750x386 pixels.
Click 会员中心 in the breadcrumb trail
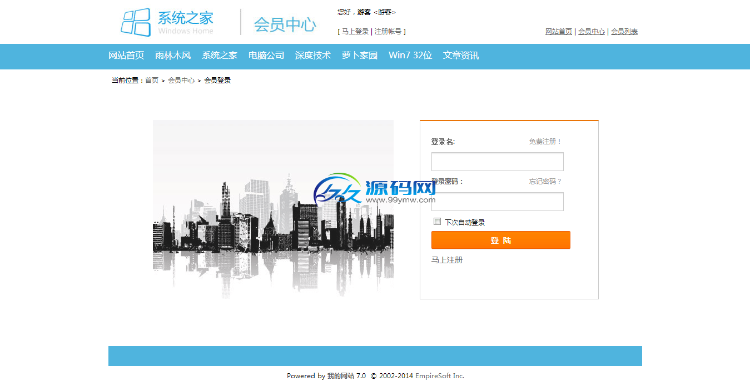(x=181, y=80)
